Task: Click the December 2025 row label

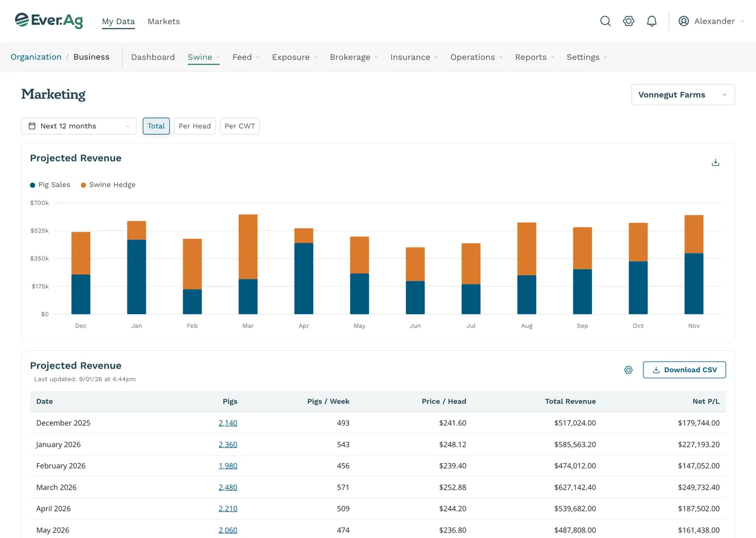Action: point(63,423)
